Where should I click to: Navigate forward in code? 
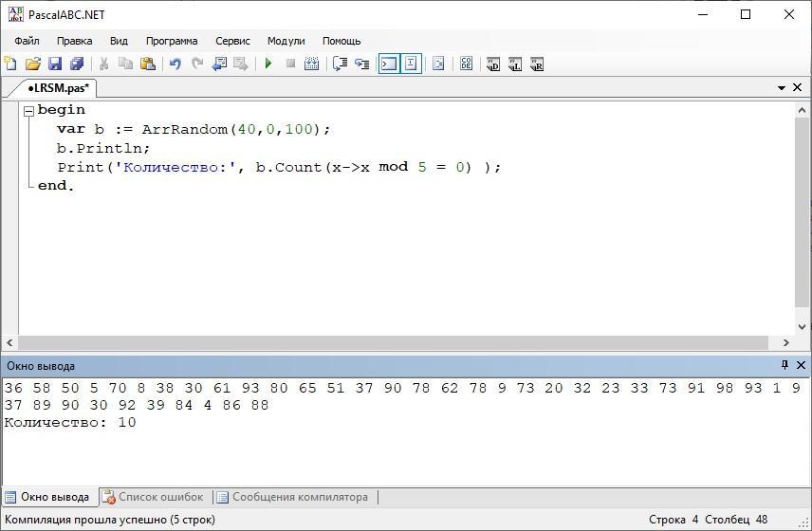(241, 64)
